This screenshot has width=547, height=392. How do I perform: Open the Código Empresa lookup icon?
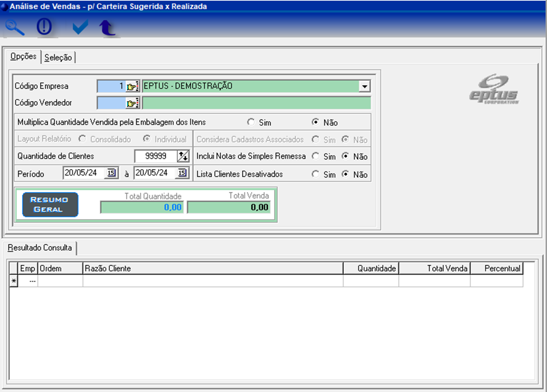133,86
